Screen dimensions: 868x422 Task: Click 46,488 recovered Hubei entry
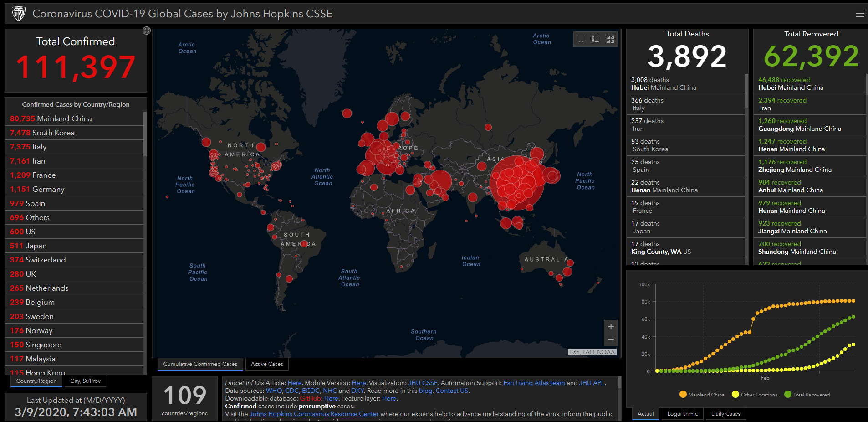810,84
